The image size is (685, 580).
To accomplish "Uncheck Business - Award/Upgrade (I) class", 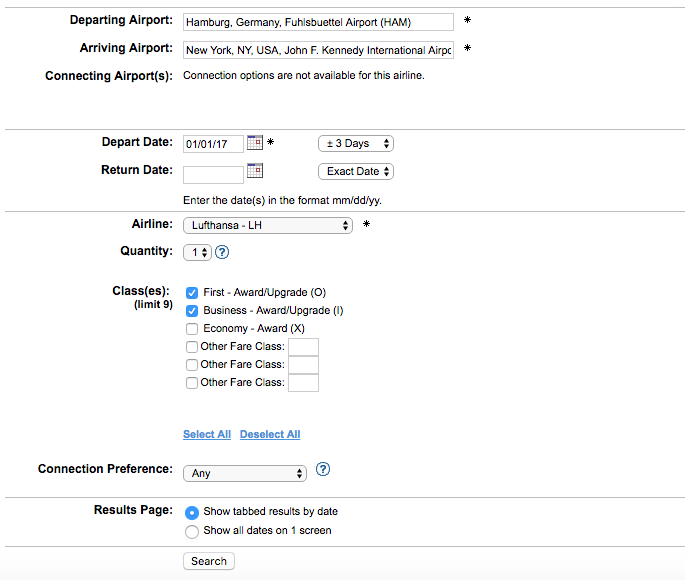I will click(x=192, y=311).
